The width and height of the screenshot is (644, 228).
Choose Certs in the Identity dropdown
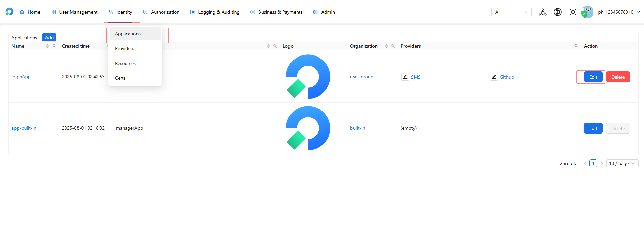pos(120,78)
